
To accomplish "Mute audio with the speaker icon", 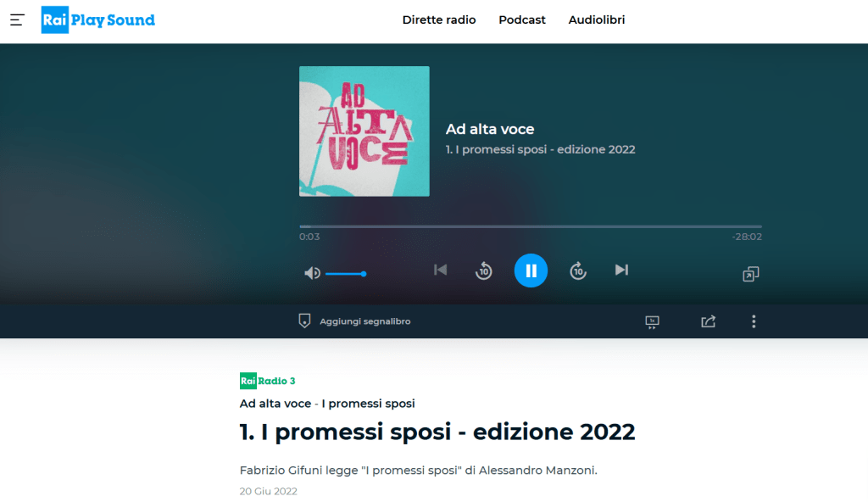I will 312,273.
